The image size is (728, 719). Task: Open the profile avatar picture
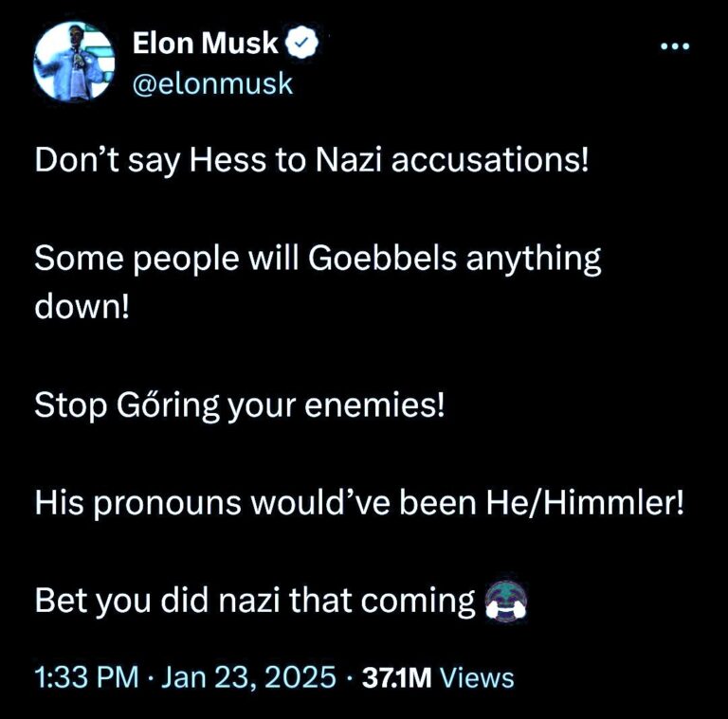pos(74,61)
